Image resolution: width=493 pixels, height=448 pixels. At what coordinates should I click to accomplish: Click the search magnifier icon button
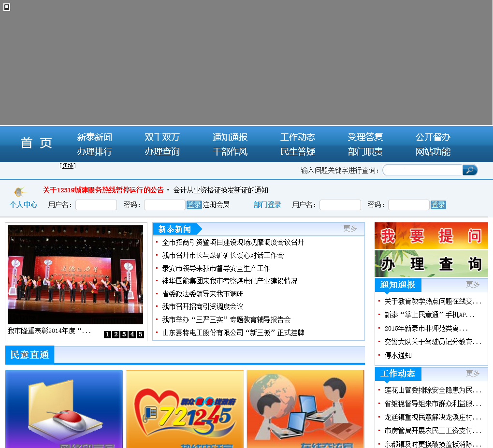(470, 170)
